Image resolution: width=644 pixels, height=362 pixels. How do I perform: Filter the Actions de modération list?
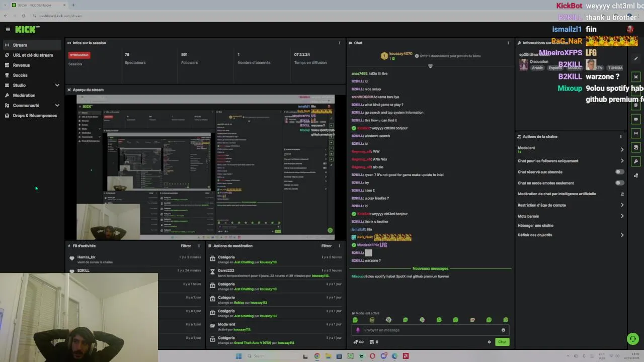click(x=327, y=246)
